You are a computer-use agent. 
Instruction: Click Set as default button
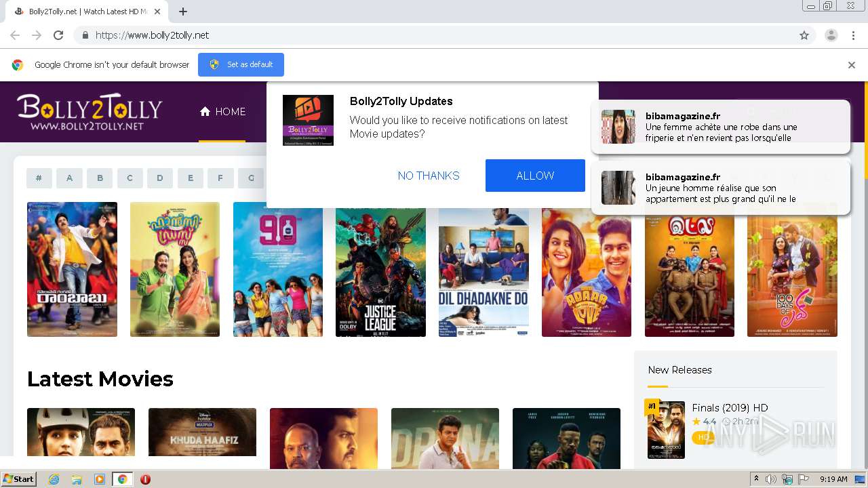(x=241, y=64)
